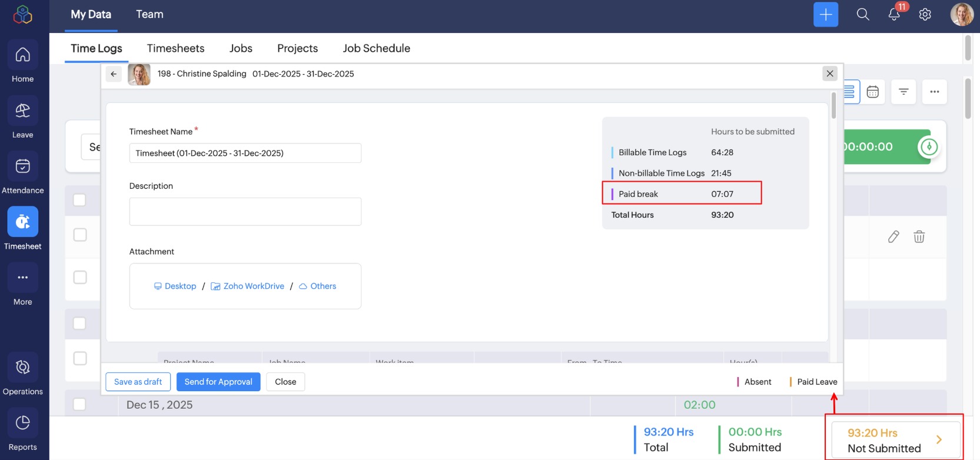Toggle the topmost header row checkbox
Viewport: 980px width, 460px height.
(79, 200)
